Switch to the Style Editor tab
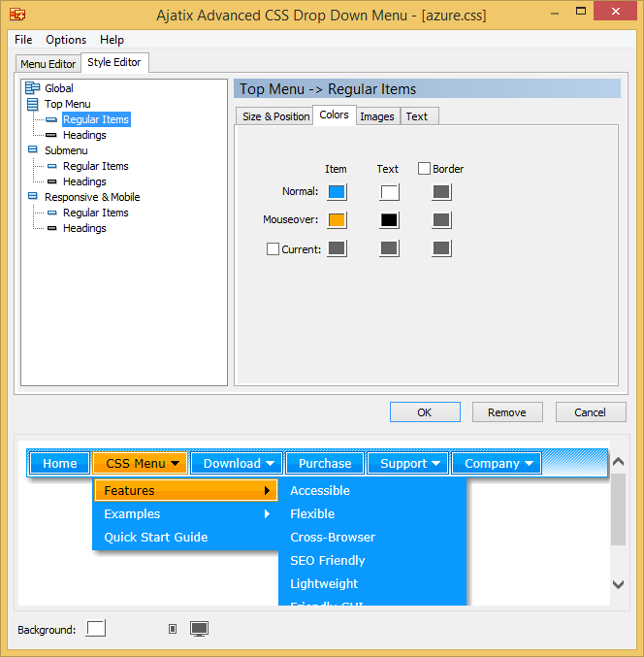The height and width of the screenshot is (657, 644). (114, 62)
